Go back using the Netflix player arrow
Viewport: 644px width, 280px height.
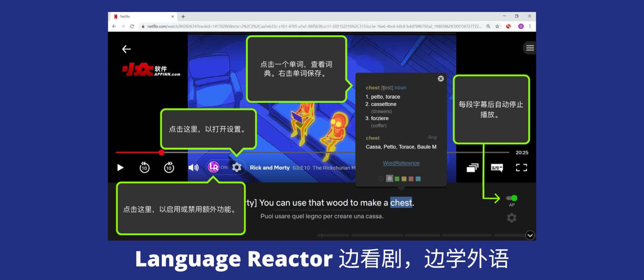coord(127,49)
